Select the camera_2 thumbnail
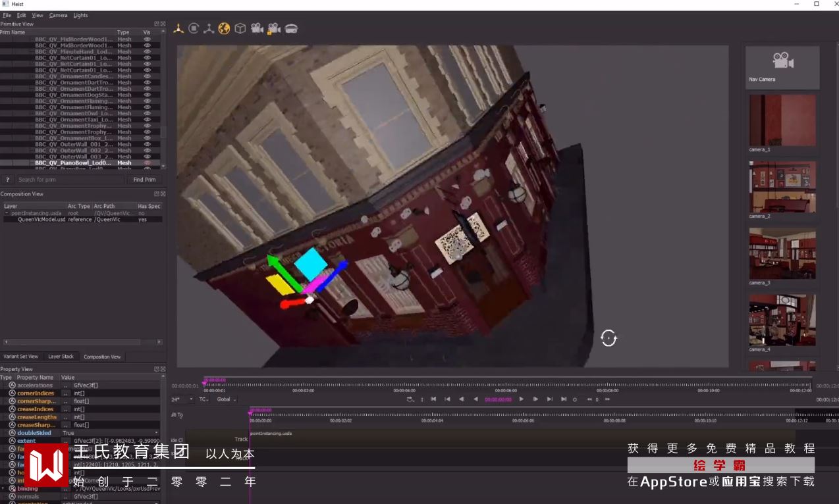 pos(782,186)
